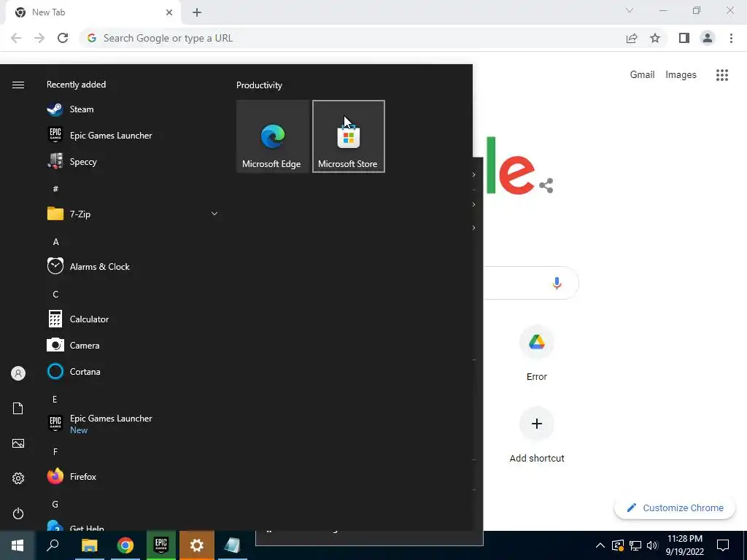Click the Windows Start button
Image resolution: width=747 pixels, height=560 pixels.
[x=18, y=545]
